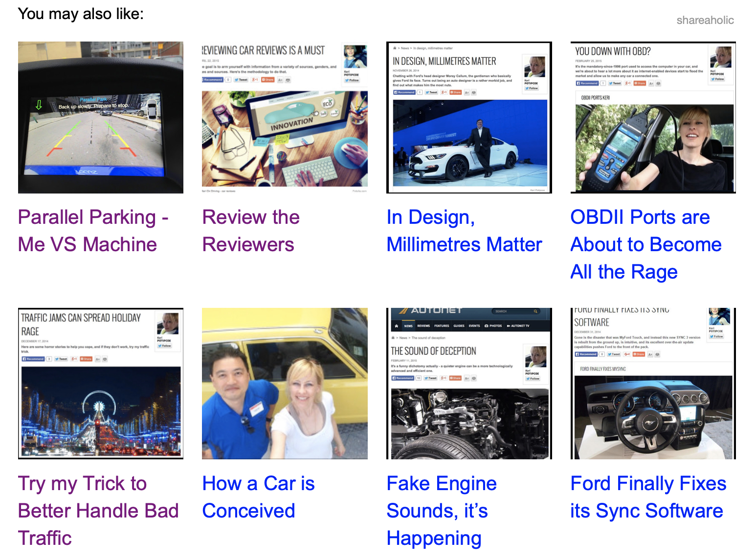
Task: Open the Parallel Parking backup camera thumbnail
Action: pyautogui.click(x=100, y=117)
